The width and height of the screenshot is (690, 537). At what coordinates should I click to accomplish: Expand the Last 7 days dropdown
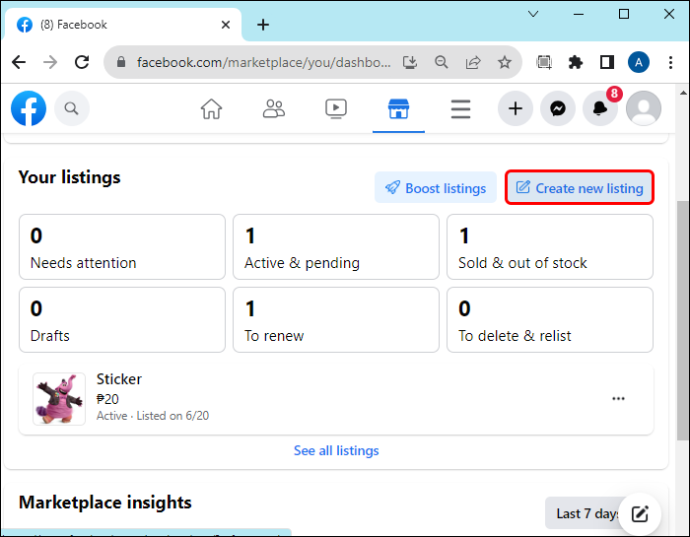[585, 513]
